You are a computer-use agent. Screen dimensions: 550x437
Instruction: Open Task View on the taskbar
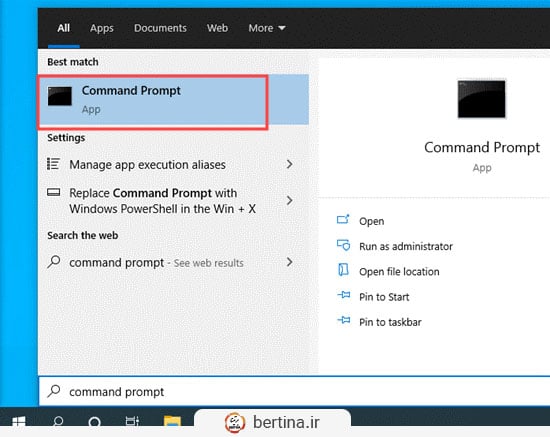(x=132, y=421)
